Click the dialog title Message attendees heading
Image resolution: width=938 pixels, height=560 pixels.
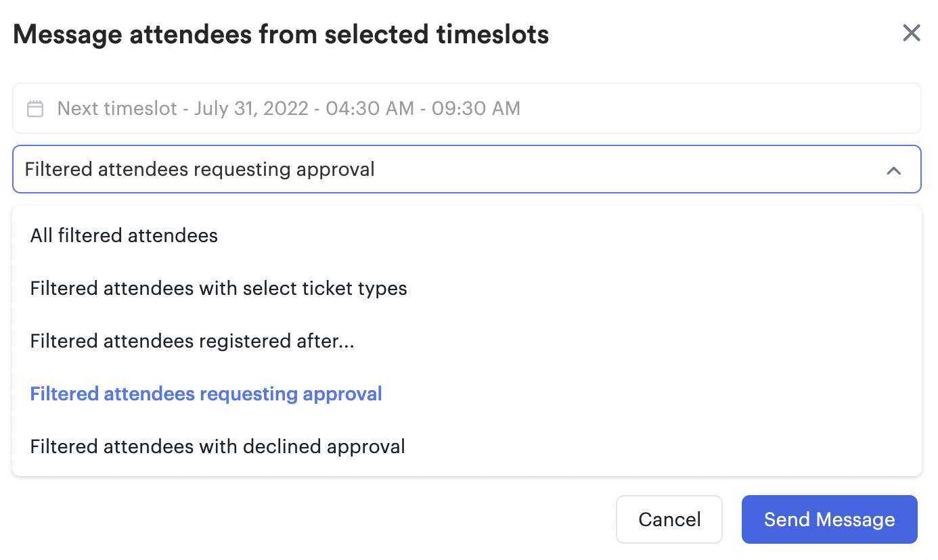coord(281,34)
